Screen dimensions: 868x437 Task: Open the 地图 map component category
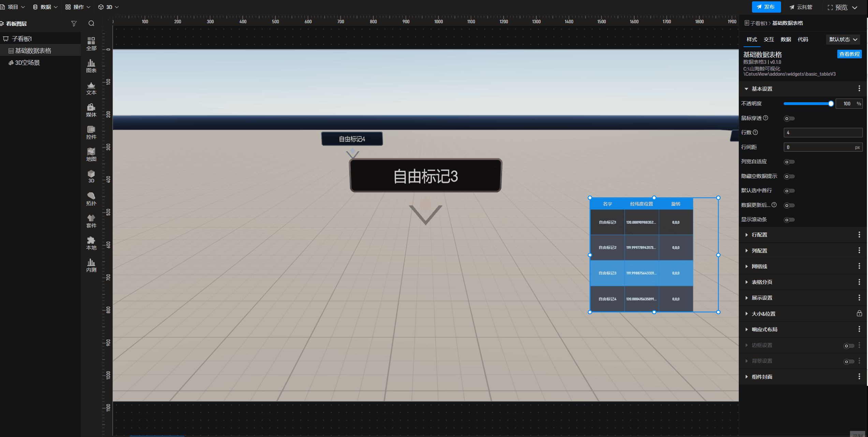[91, 154]
